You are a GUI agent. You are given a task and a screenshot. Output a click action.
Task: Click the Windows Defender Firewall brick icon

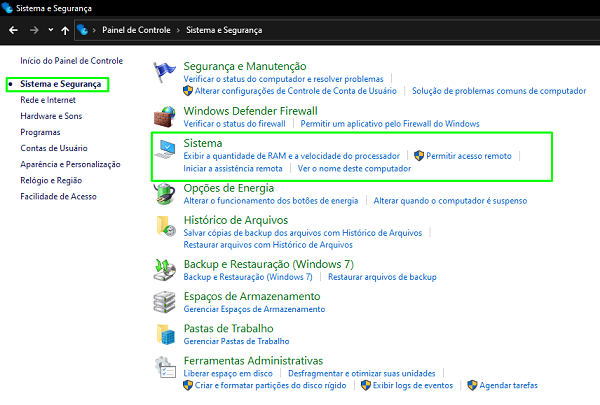point(166,115)
